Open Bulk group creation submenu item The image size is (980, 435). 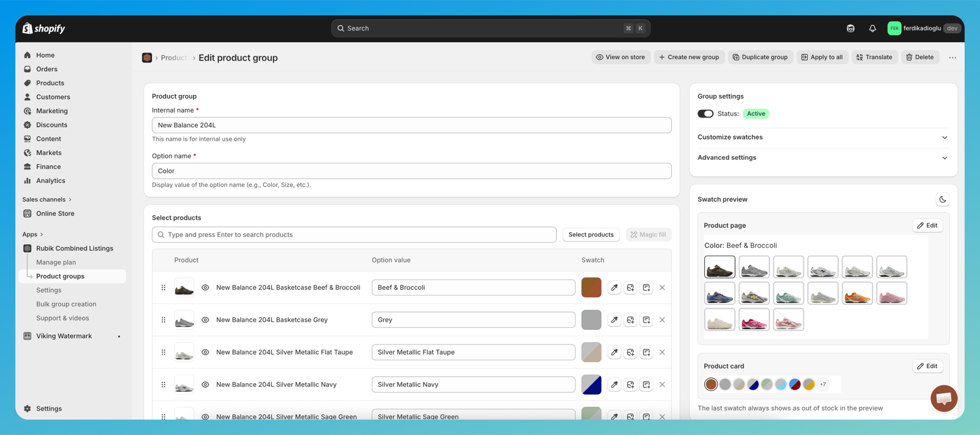pyautogui.click(x=66, y=304)
